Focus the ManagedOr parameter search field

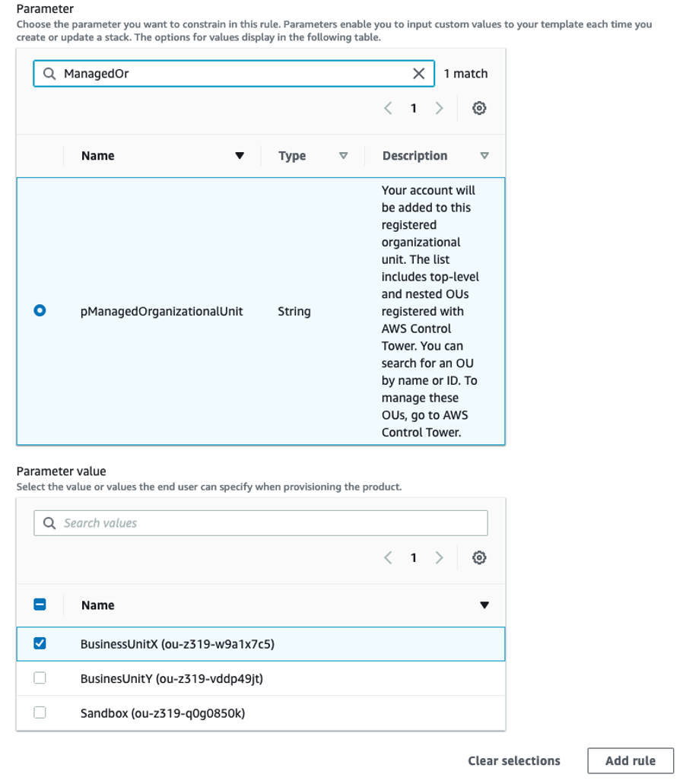click(x=234, y=74)
